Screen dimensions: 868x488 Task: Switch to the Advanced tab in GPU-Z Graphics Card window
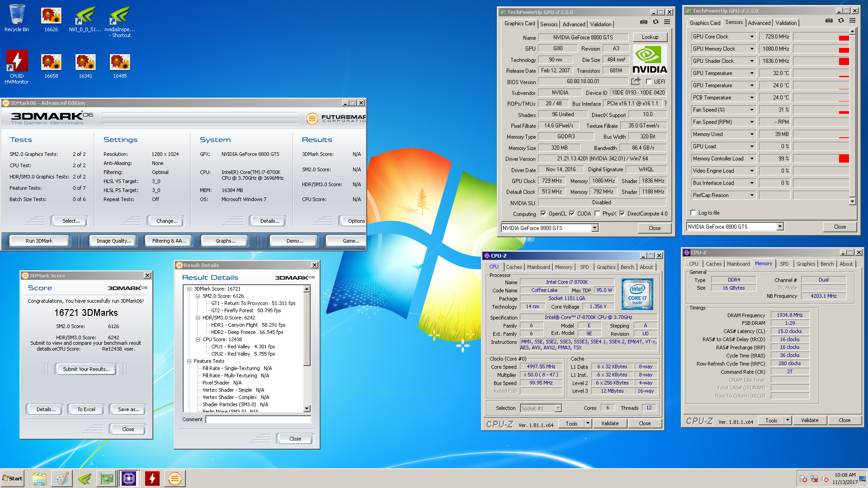(574, 24)
